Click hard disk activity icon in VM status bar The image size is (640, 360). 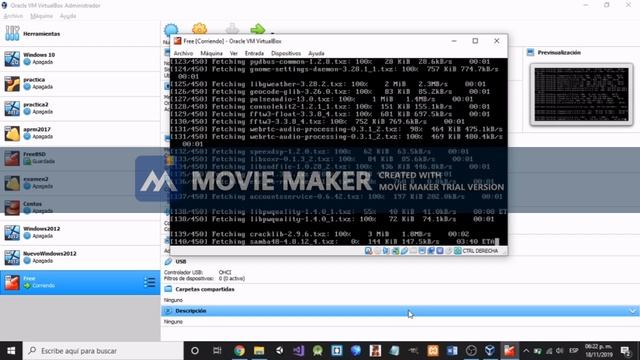368,251
